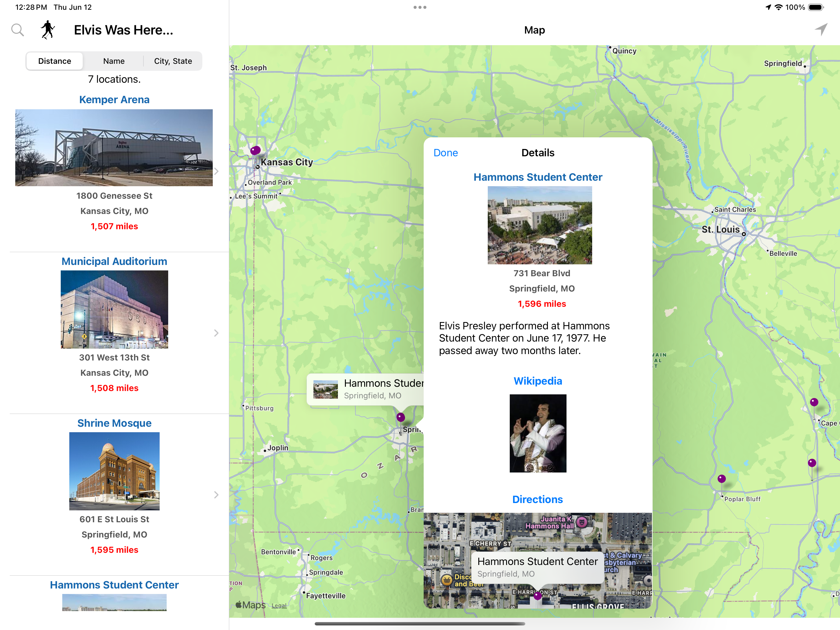Select the purple pin near Cape Girardeau

(814, 402)
